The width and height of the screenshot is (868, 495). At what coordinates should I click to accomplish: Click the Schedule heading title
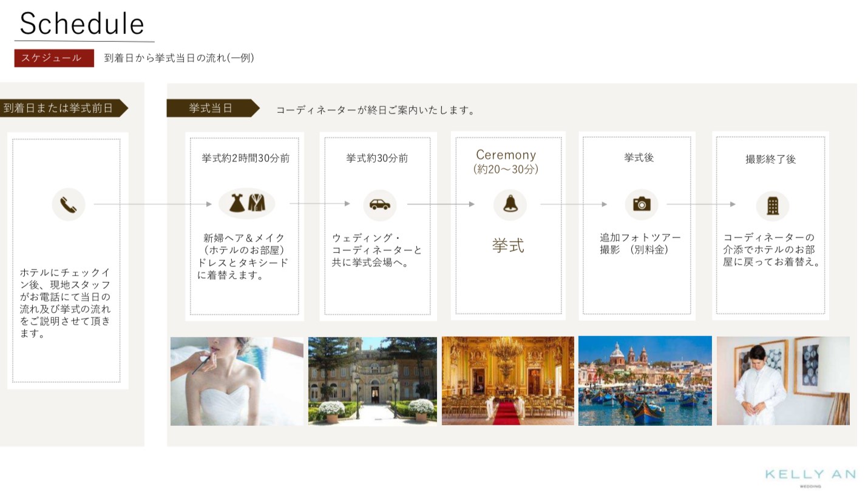[x=82, y=24]
